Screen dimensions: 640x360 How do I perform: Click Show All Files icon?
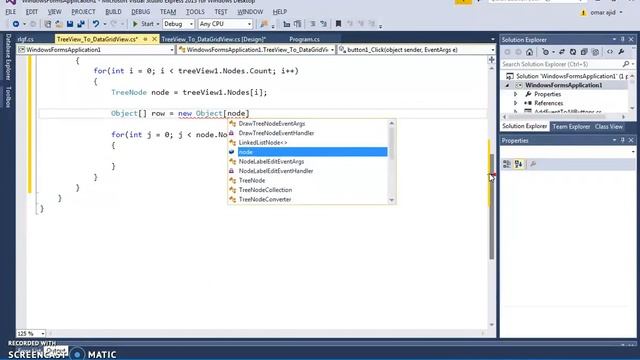point(596,52)
